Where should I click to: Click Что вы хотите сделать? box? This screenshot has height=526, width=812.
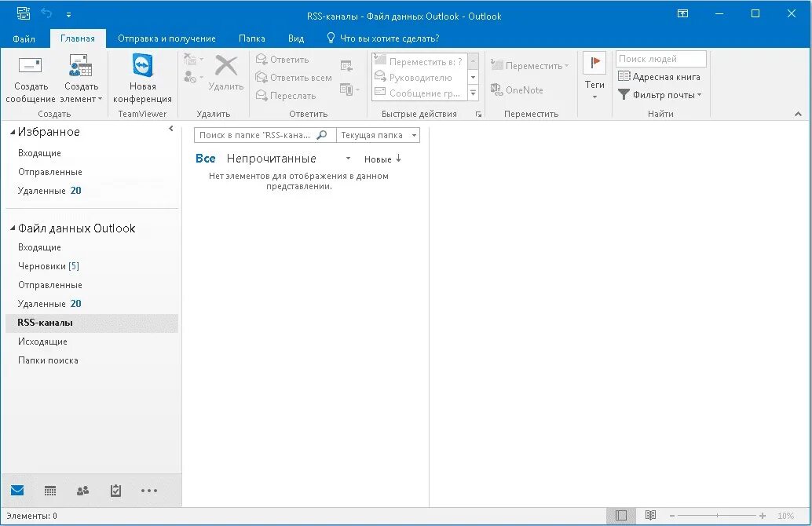382,38
